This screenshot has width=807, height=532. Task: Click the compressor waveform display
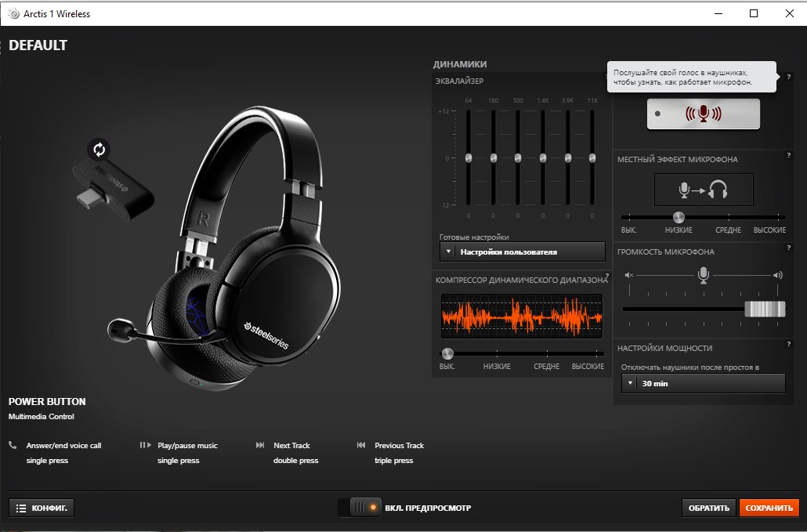[x=521, y=316]
